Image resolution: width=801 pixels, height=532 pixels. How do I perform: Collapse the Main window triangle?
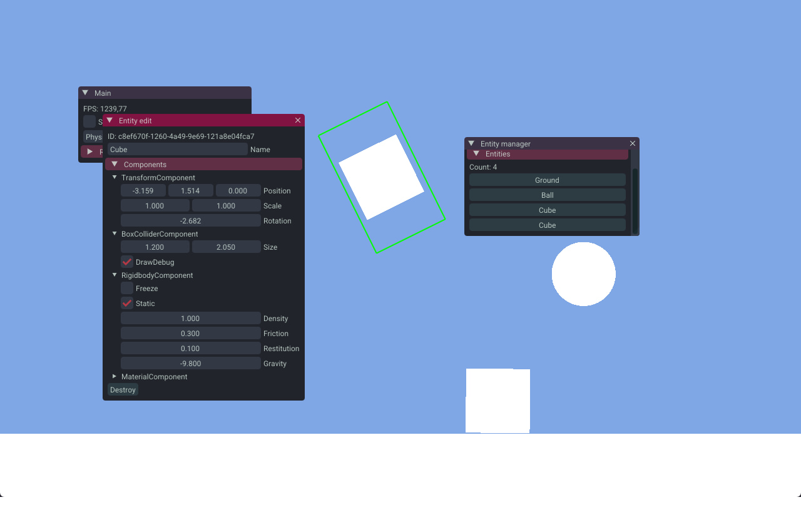pos(85,93)
